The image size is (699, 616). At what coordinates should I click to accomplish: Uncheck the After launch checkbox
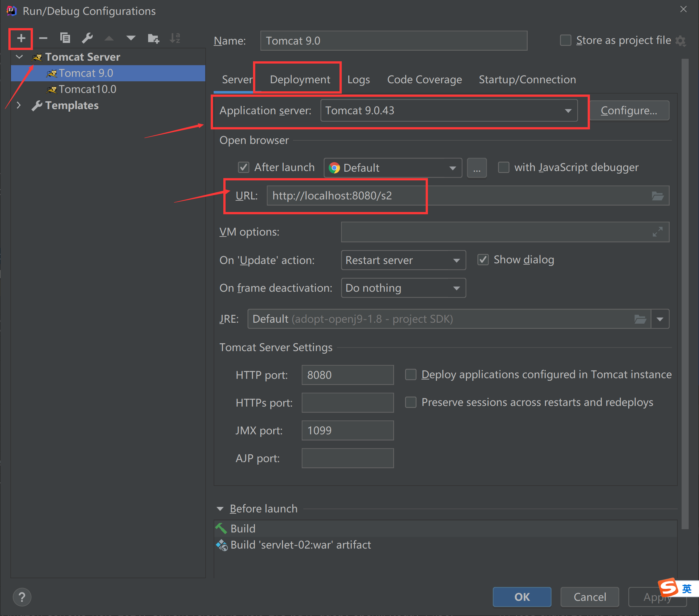(x=243, y=167)
